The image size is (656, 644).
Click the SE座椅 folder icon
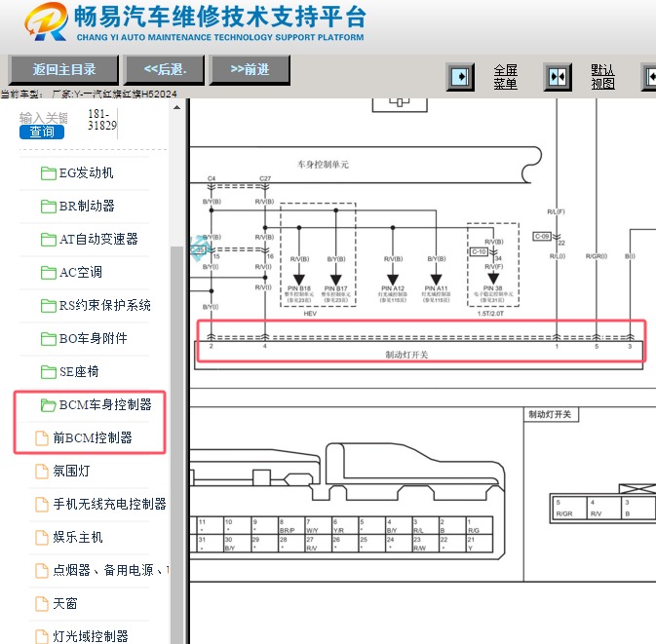click(49, 372)
